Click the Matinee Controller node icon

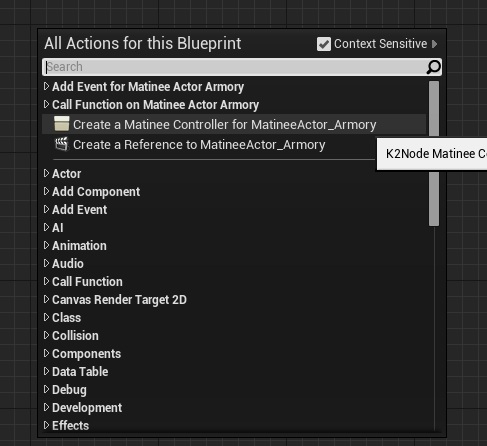pos(62,123)
